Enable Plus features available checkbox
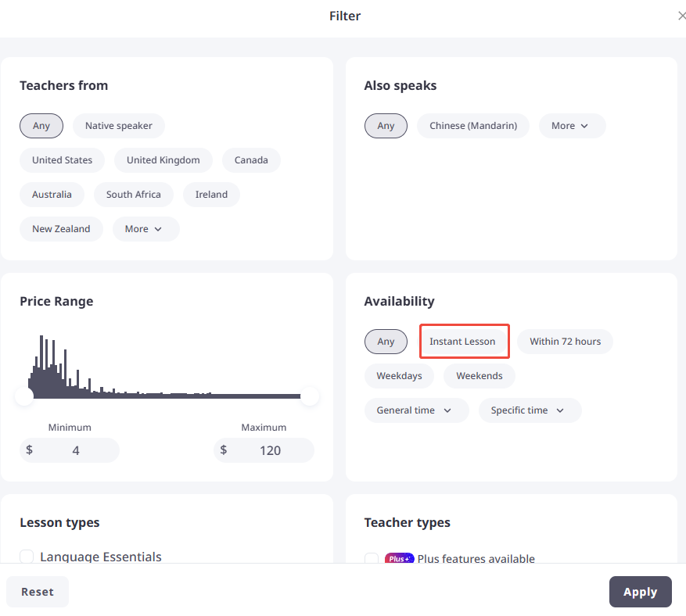686x616 pixels. coord(372,558)
